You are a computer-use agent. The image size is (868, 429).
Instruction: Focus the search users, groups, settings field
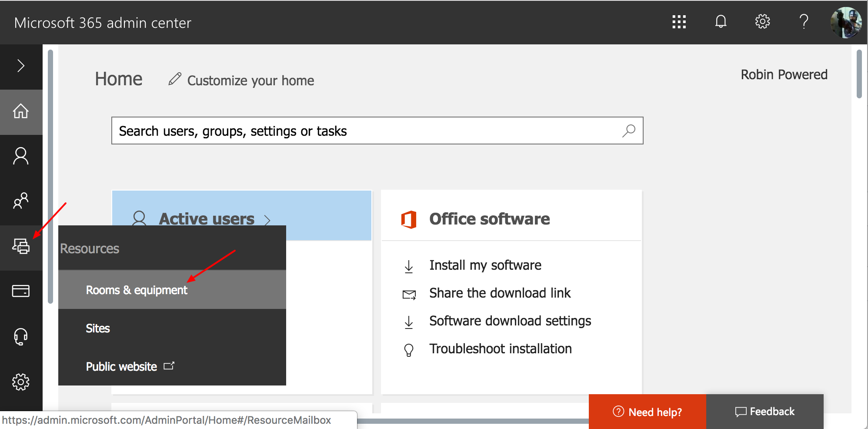377,131
